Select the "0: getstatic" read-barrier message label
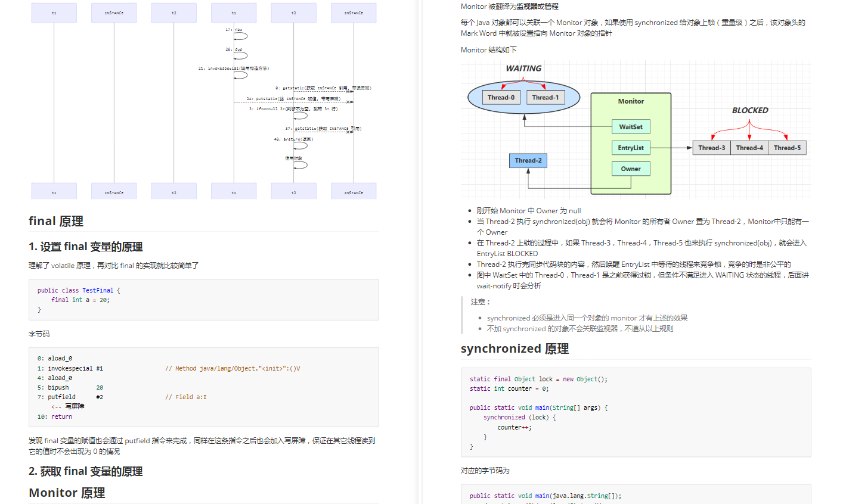This screenshot has width=843, height=504. tap(323, 88)
